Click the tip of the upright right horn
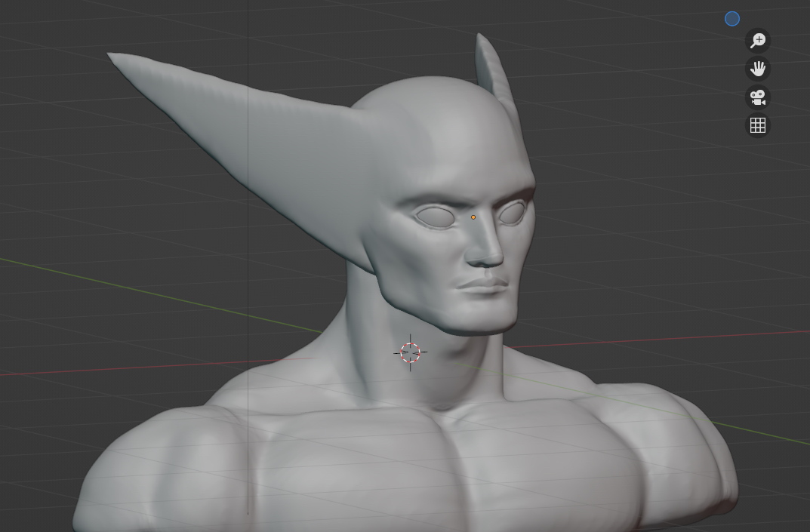The image size is (810, 532). tap(480, 36)
